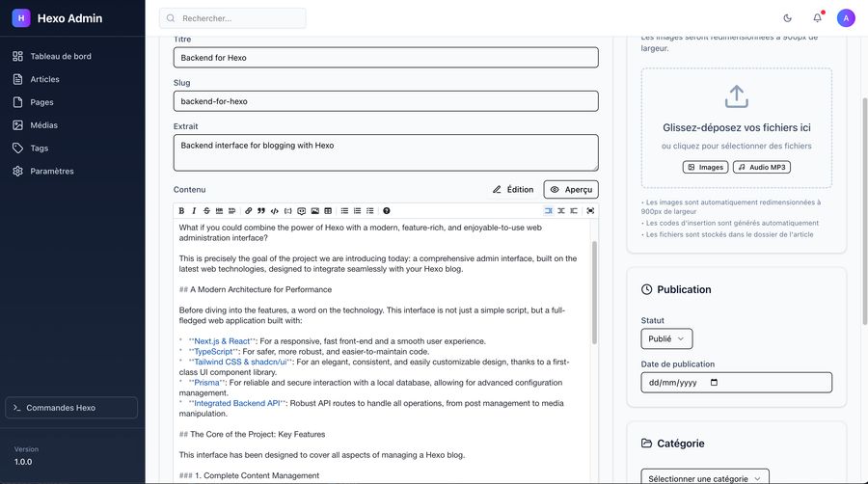Click the Images upload button
This screenshot has width=868, height=484.
(705, 167)
